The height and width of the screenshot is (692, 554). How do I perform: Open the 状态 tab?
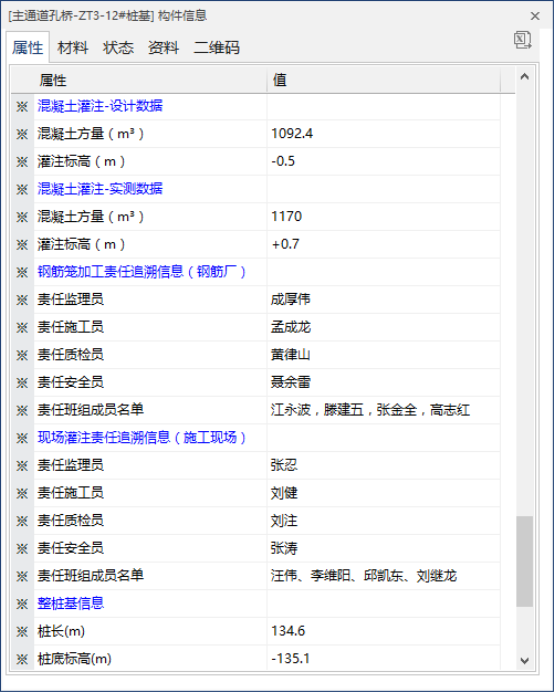(x=118, y=48)
